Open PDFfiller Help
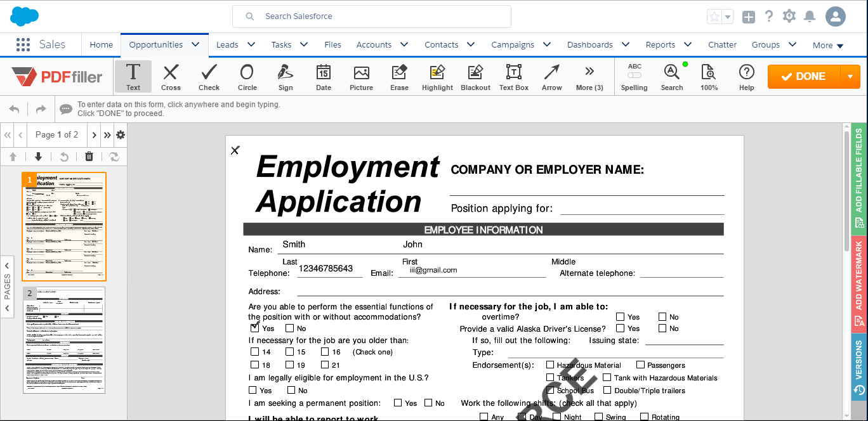The width and height of the screenshot is (868, 421). (x=747, y=77)
